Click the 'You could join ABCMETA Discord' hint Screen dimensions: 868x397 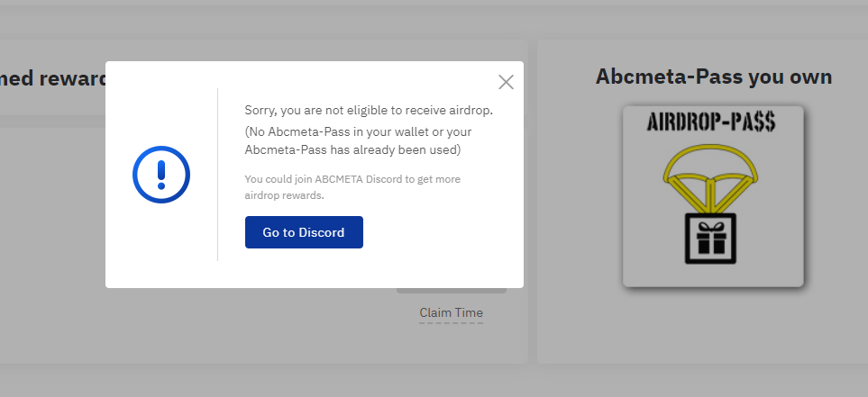[x=352, y=179]
